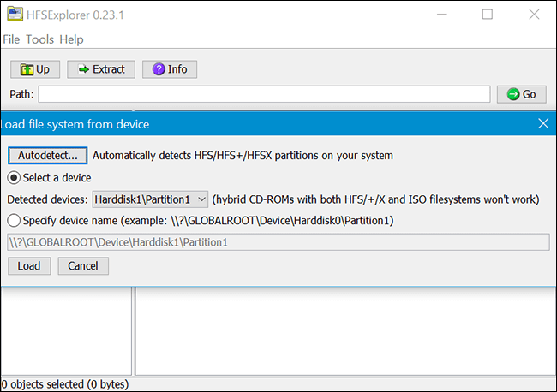Screen dimensions: 557x392
Task: Choose the Select a device radio option
Action: point(14,177)
